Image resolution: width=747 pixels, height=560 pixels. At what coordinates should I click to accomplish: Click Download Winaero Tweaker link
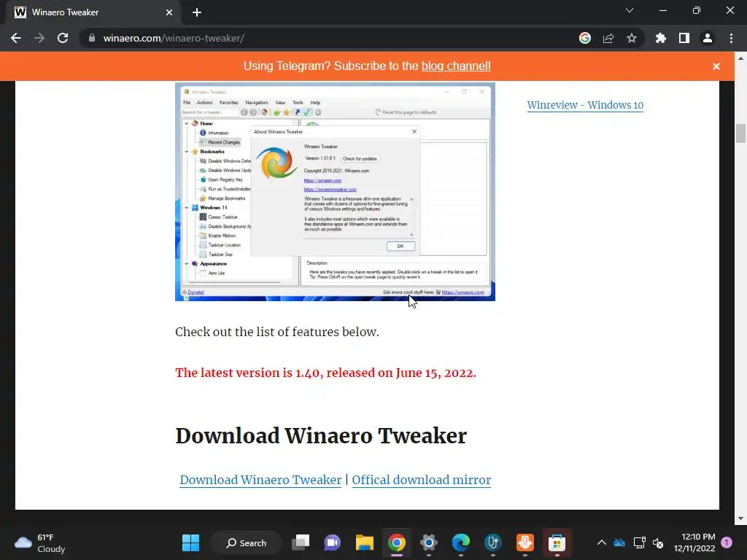(260, 480)
